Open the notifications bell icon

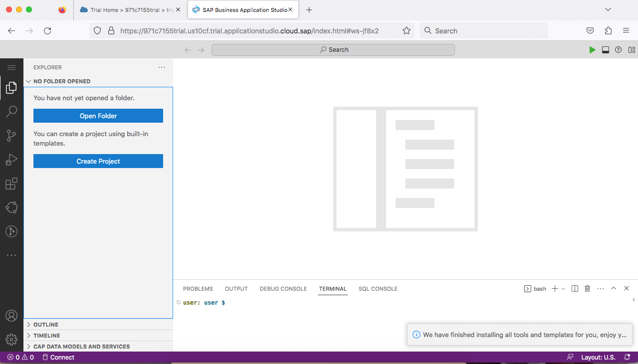tap(628, 358)
